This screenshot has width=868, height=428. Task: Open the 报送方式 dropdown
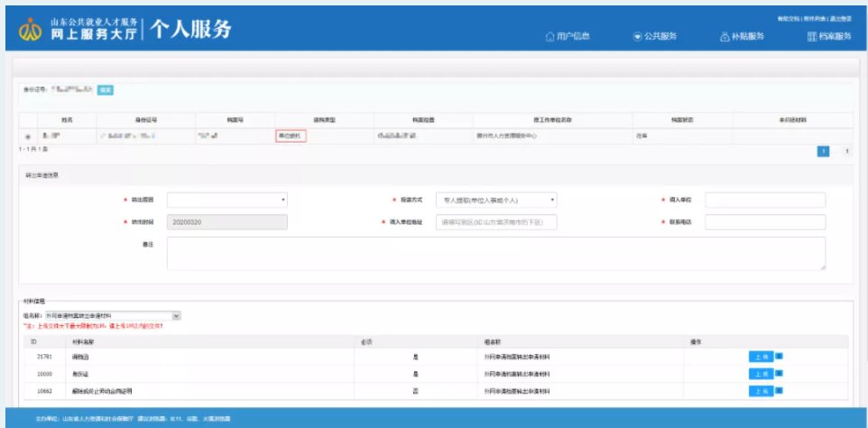(496, 200)
